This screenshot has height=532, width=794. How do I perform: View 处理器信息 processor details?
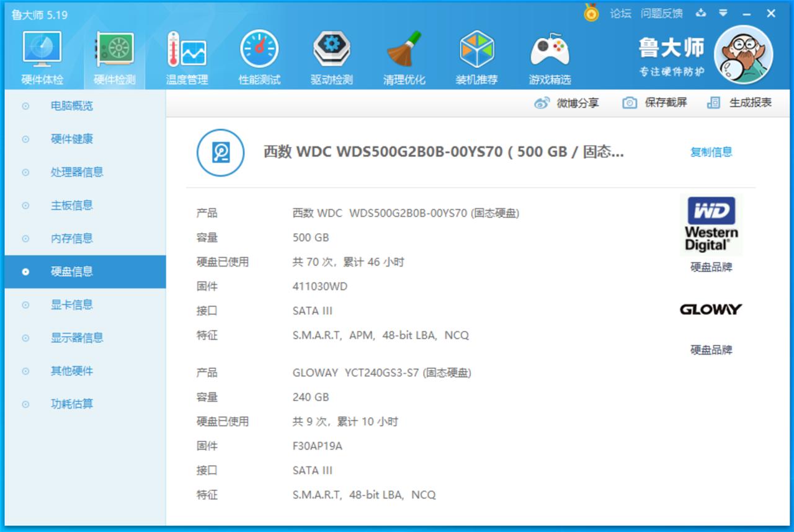coord(74,172)
